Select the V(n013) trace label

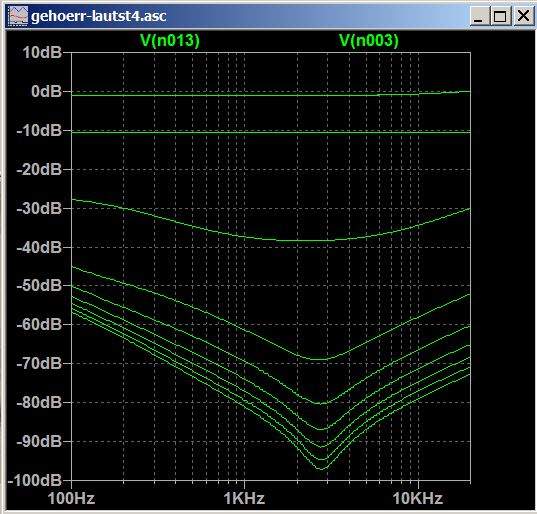[170, 40]
